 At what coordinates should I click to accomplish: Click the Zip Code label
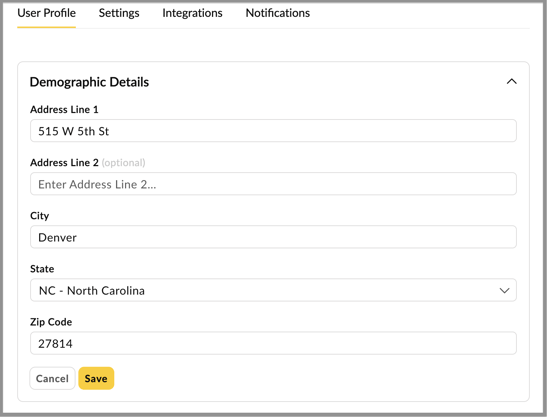pyautogui.click(x=51, y=322)
